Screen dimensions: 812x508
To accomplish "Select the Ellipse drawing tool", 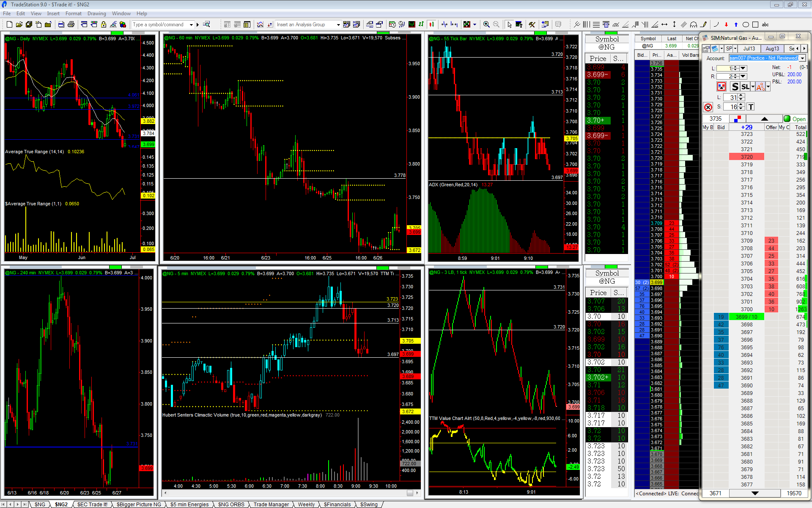I will coord(746,25).
